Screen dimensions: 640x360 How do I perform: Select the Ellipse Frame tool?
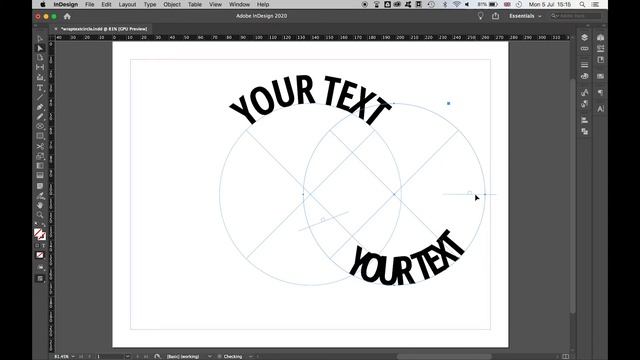point(40,126)
